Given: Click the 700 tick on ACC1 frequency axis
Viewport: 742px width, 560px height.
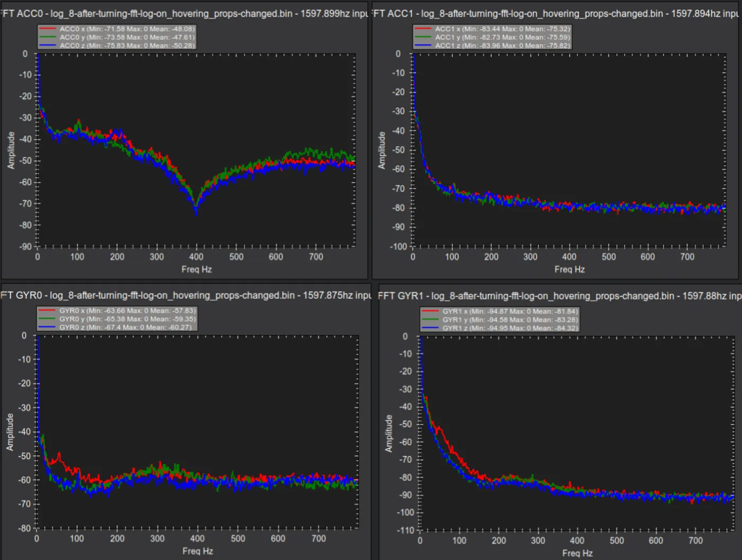Looking at the screenshot, I should (687, 256).
